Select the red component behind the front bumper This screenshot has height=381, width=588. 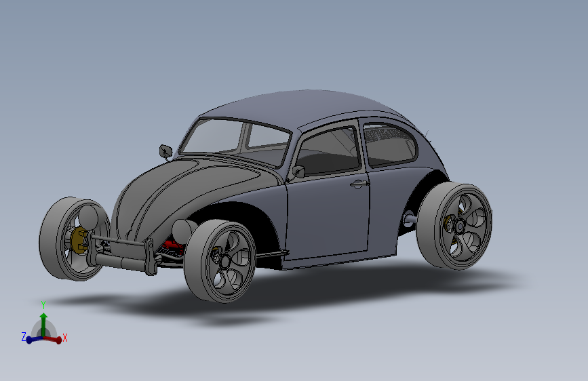(172, 247)
